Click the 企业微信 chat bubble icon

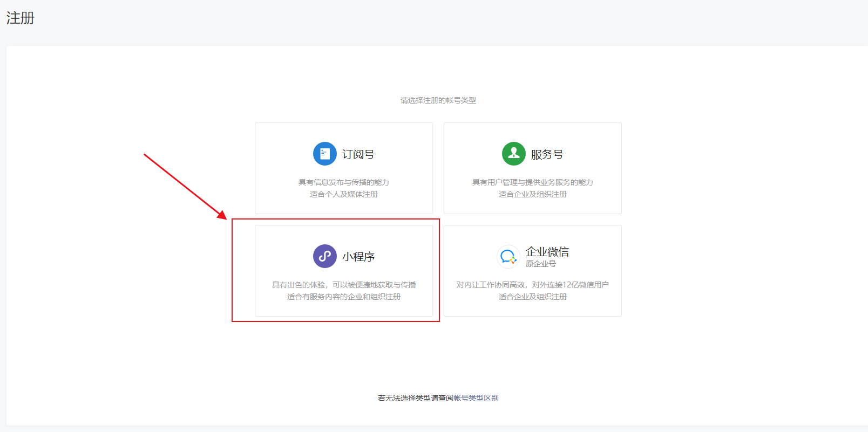[x=508, y=256]
